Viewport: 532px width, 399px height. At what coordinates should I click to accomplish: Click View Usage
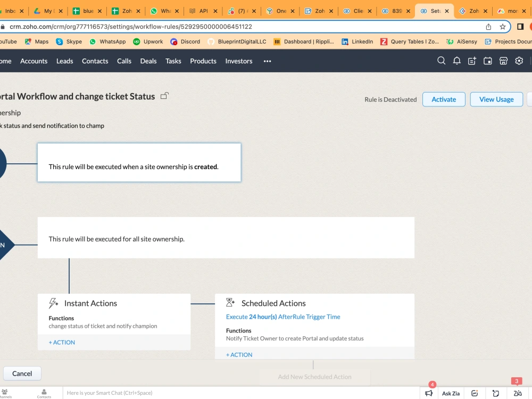coord(496,99)
